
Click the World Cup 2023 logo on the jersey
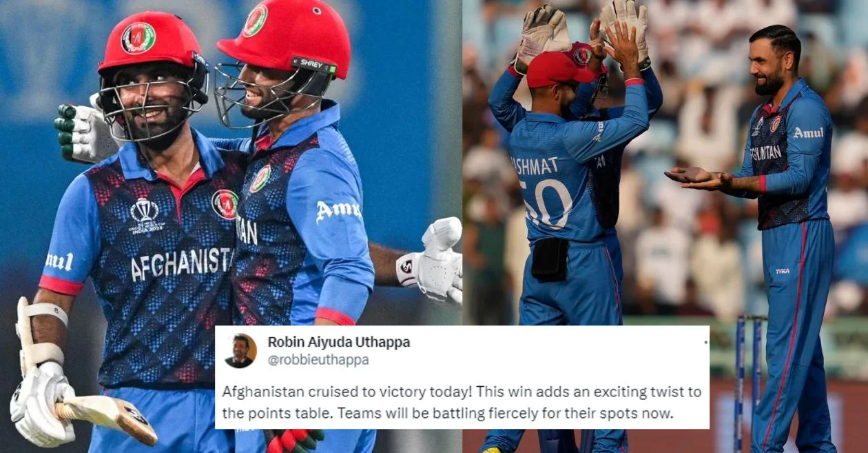144,216
